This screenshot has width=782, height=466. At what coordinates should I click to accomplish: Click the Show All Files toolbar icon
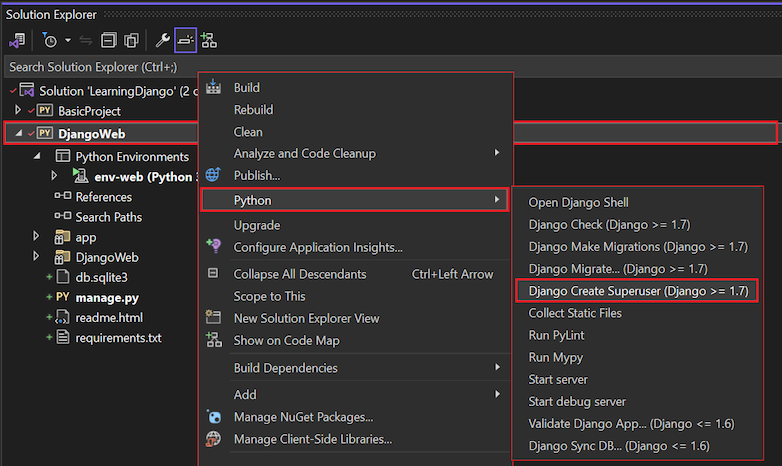pyautogui.click(x=131, y=40)
